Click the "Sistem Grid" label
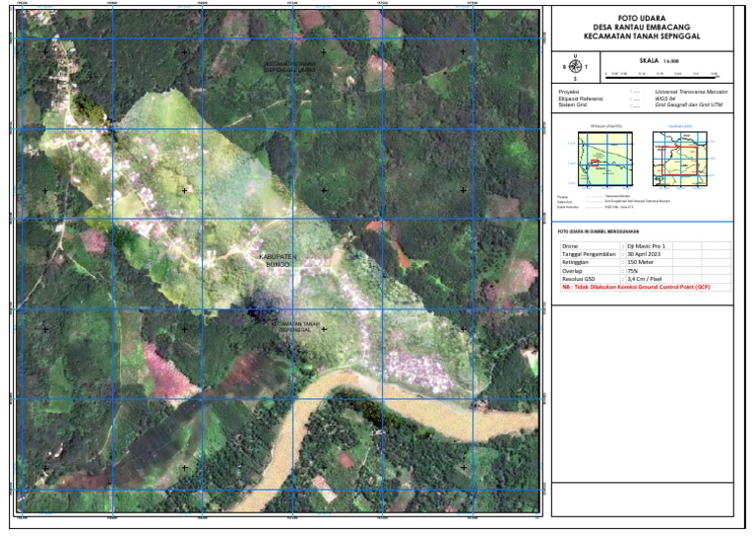This screenshot has width=756, height=536. pos(572,104)
